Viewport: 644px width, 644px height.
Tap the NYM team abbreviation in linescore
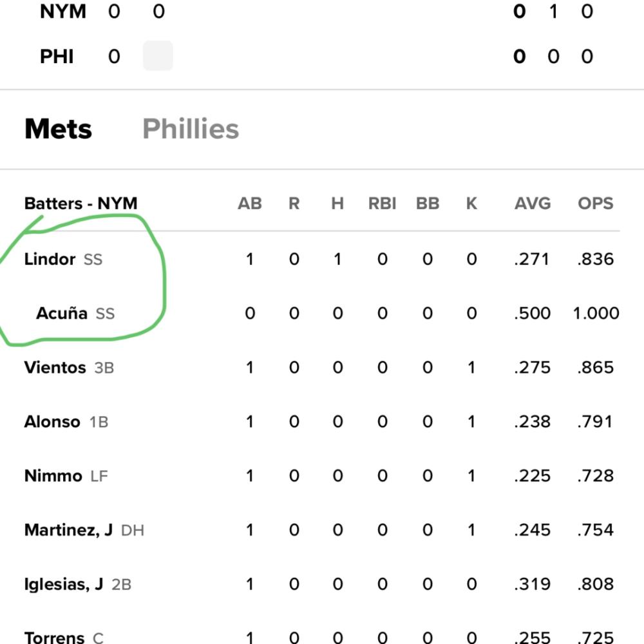pos(63,11)
